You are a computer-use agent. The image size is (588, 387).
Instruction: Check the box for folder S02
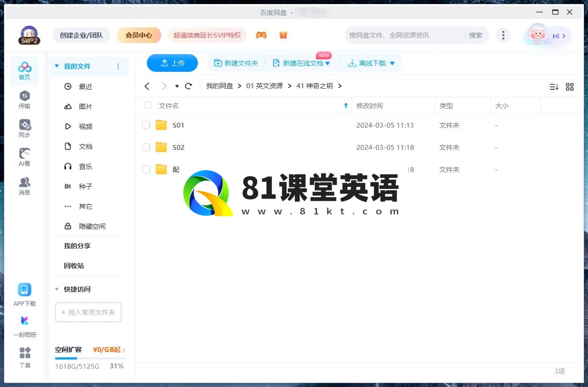pyautogui.click(x=146, y=147)
